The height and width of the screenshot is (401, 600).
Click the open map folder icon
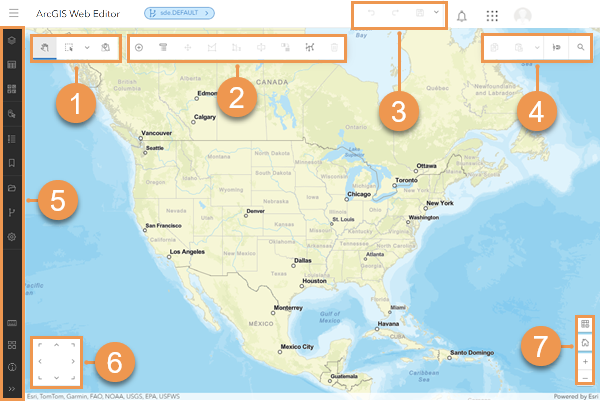[12, 188]
